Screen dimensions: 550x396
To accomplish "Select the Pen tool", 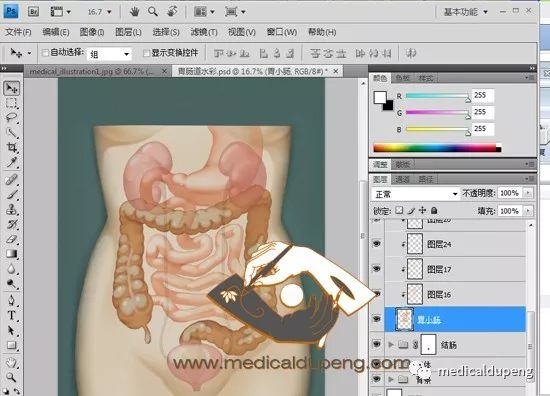I will tap(12, 301).
